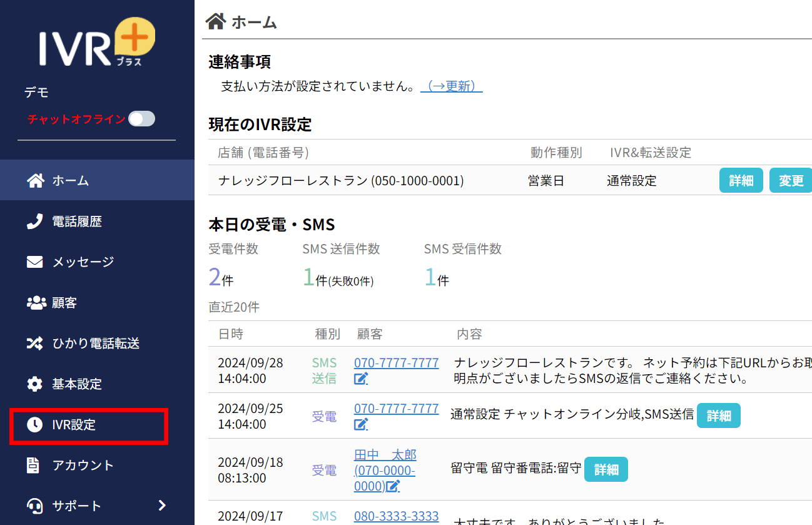Click edit icon in 2024/09/25 row
This screenshot has height=525, width=812.
point(361,424)
